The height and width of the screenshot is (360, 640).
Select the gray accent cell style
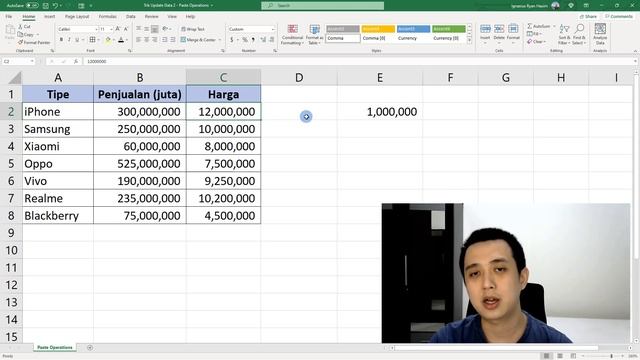[343, 29]
